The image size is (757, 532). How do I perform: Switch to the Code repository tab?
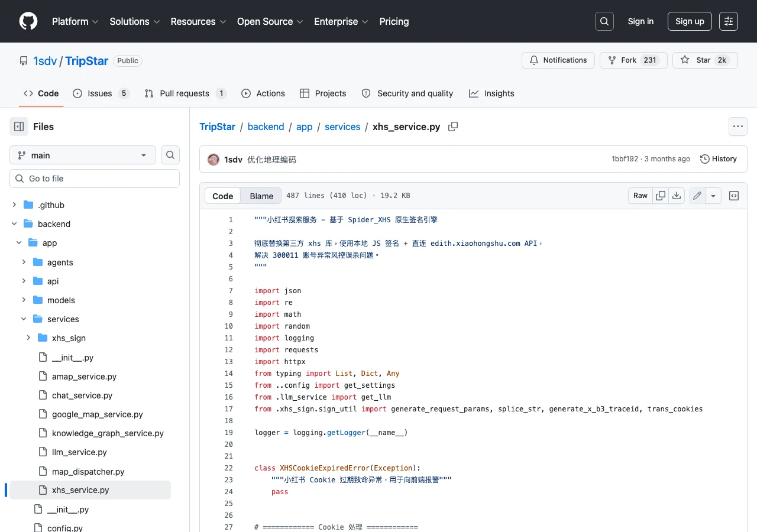coord(41,93)
